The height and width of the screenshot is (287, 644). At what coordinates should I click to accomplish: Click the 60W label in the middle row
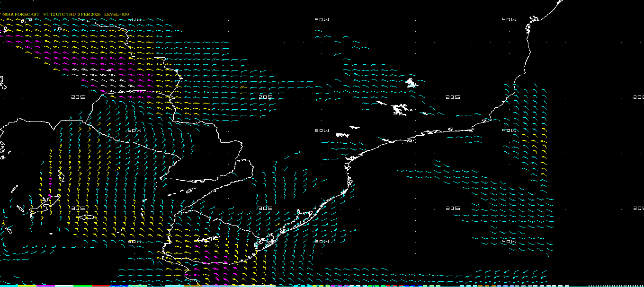134,130
